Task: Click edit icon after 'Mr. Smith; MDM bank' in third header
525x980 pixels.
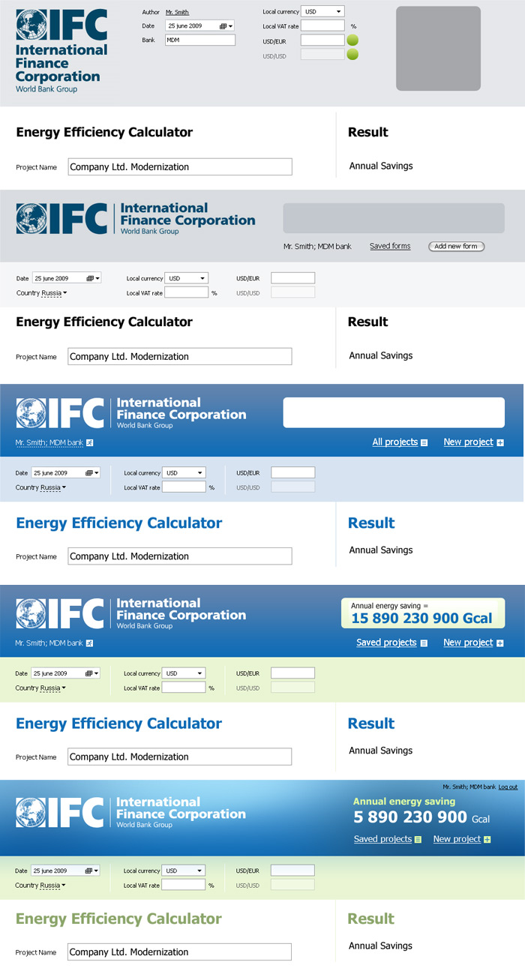Action: click(90, 443)
